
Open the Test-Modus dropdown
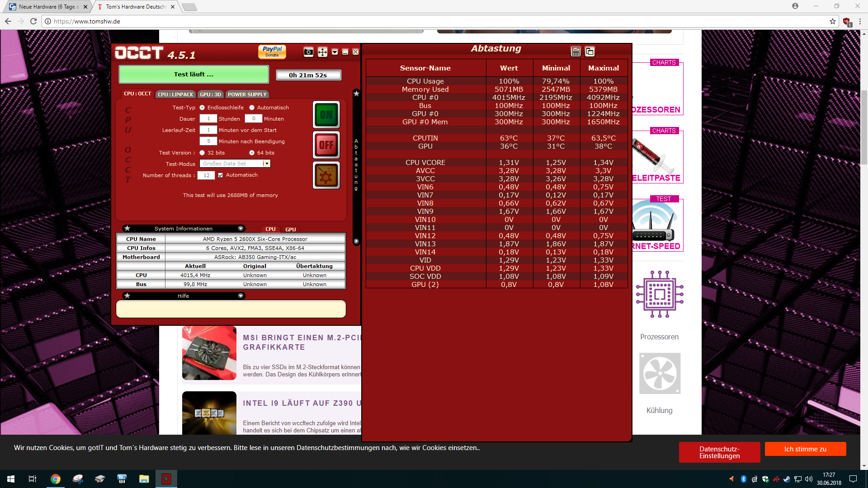267,164
